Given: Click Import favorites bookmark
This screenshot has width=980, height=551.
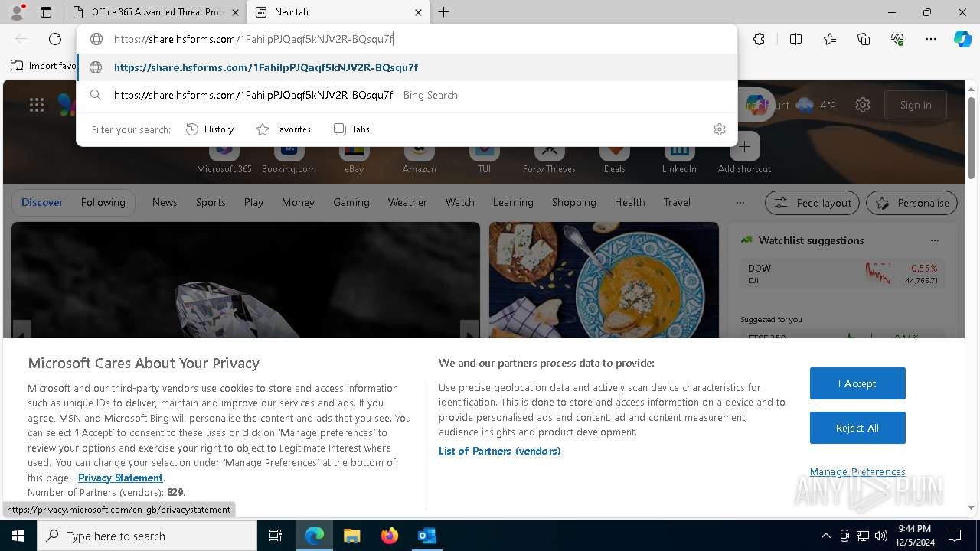Looking at the screenshot, I should coord(44,66).
